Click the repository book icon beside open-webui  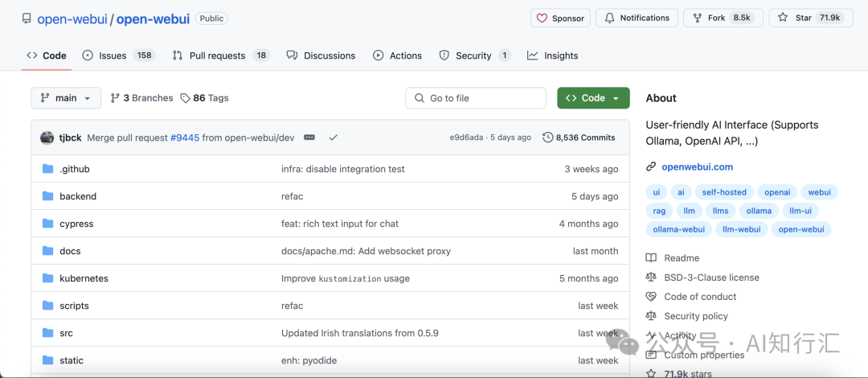[27, 18]
